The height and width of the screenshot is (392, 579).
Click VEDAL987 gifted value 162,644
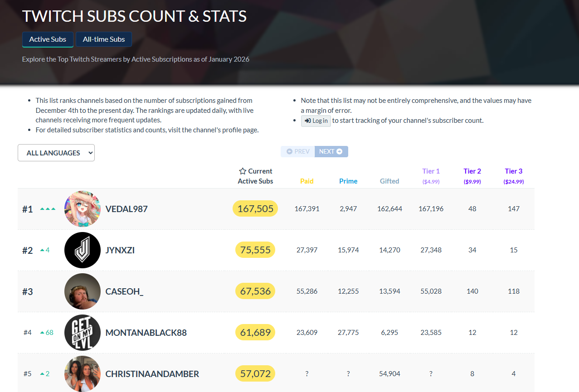pos(389,209)
